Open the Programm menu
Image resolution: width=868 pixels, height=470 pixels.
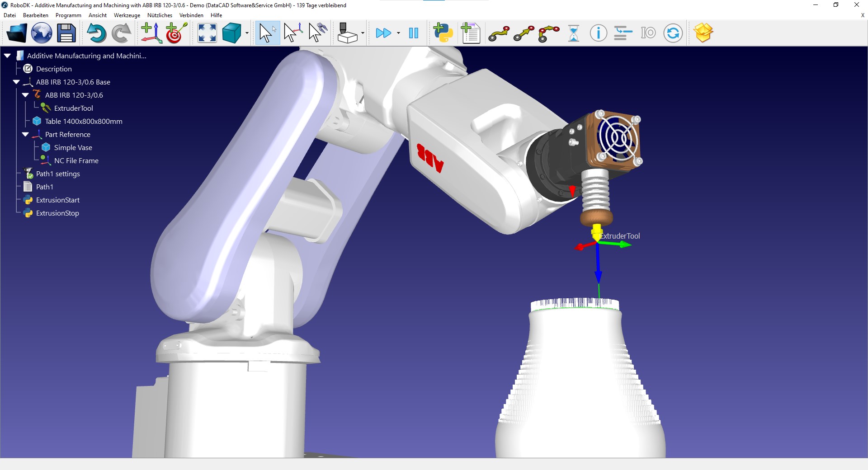pyautogui.click(x=68, y=15)
